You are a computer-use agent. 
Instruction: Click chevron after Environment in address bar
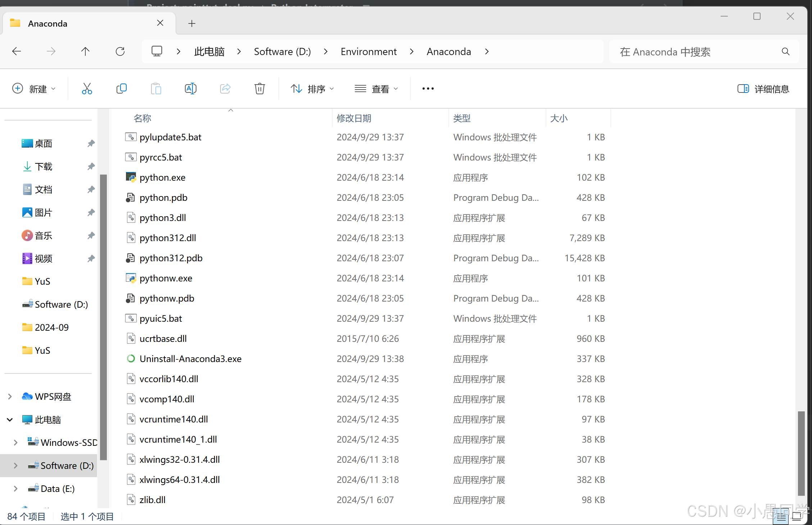click(412, 51)
